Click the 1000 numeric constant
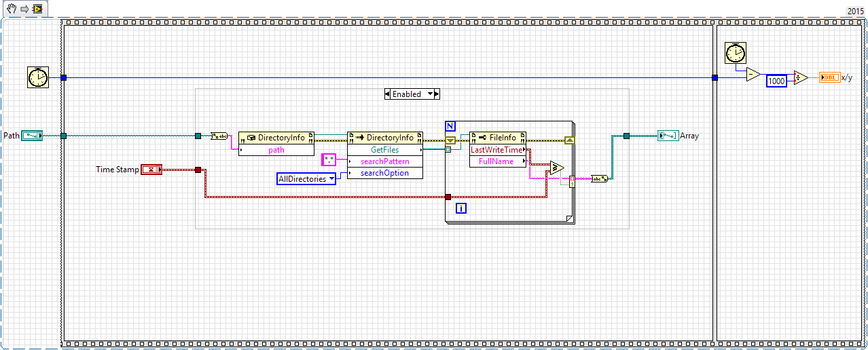Image resolution: width=868 pixels, height=350 pixels. click(776, 81)
